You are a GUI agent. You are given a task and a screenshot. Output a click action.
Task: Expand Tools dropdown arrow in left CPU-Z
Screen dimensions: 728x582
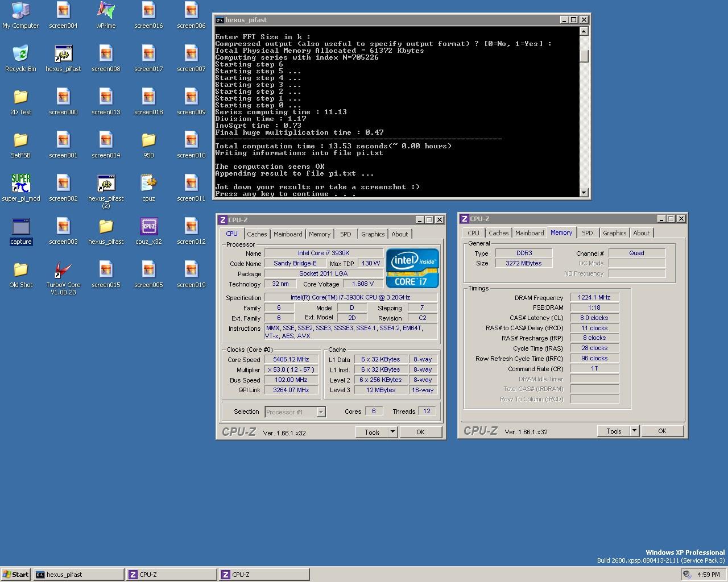(x=392, y=432)
